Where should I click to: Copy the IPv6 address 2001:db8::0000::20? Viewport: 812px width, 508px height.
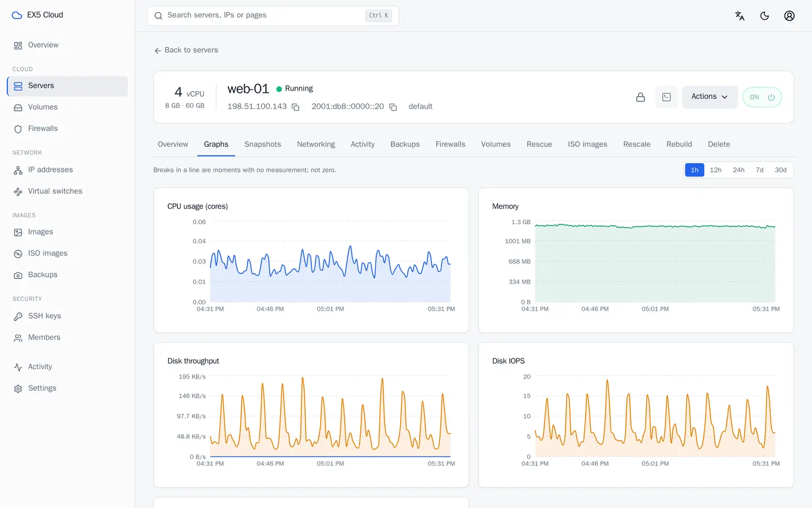click(393, 107)
